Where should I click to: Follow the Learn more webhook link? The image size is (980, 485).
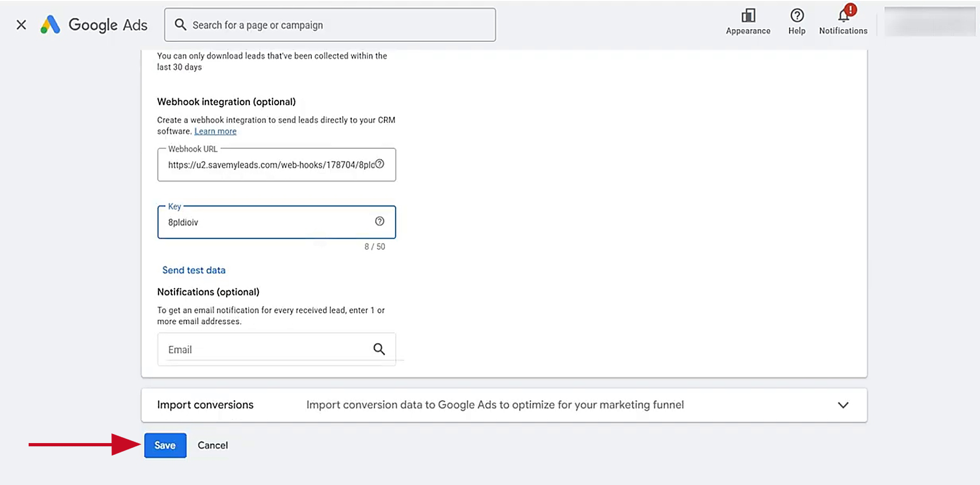pyautogui.click(x=215, y=132)
